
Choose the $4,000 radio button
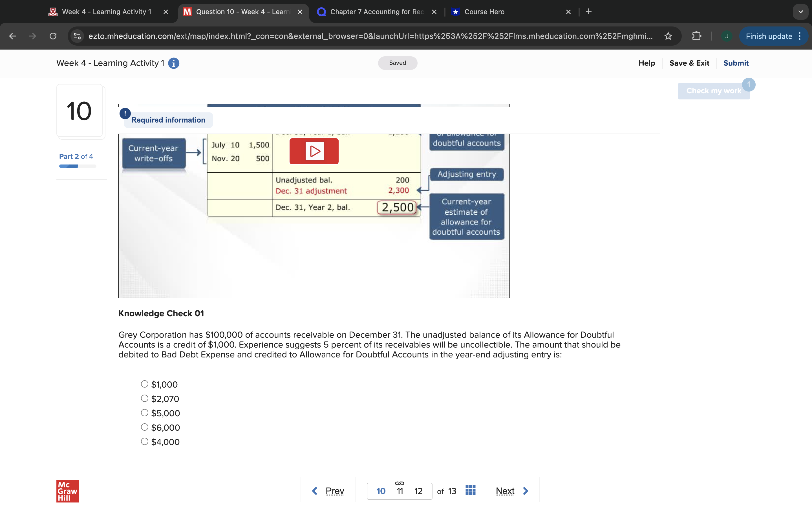coord(145,442)
